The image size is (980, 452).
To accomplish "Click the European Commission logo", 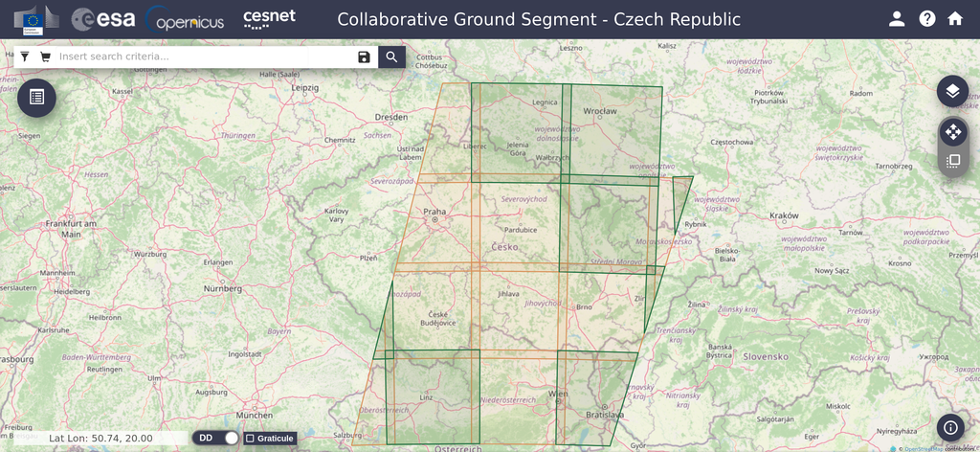I will click(35, 19).
